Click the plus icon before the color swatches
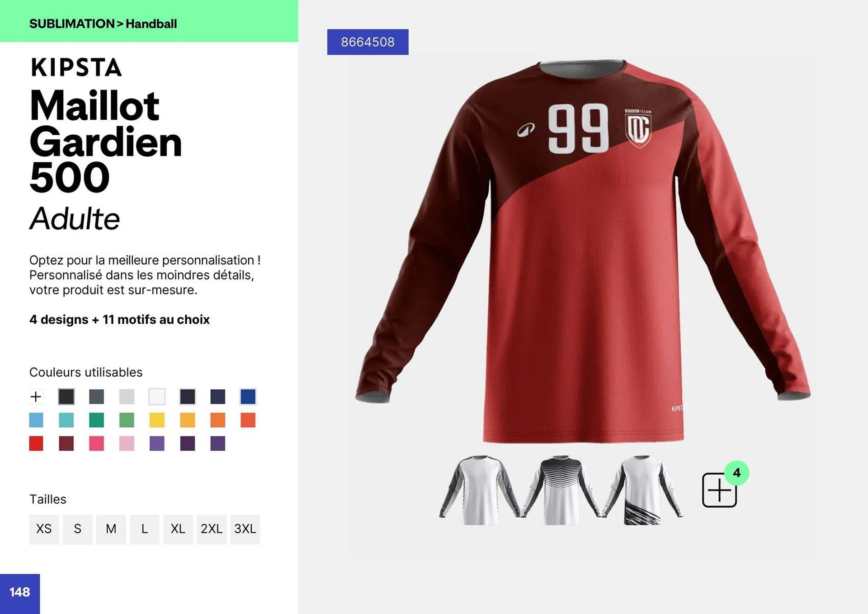This screenshot has width=868, height=614. pyautogui.click(x=36, y=397)
